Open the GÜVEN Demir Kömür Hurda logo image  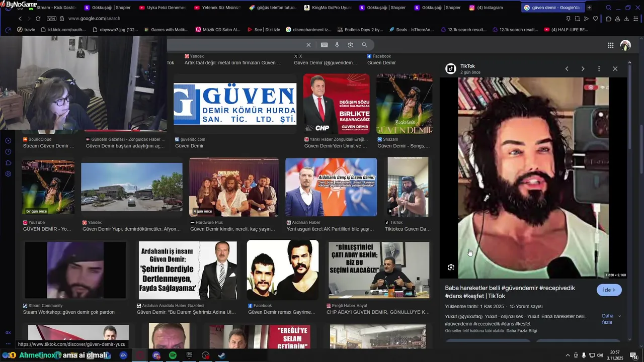tap(235, 104)
